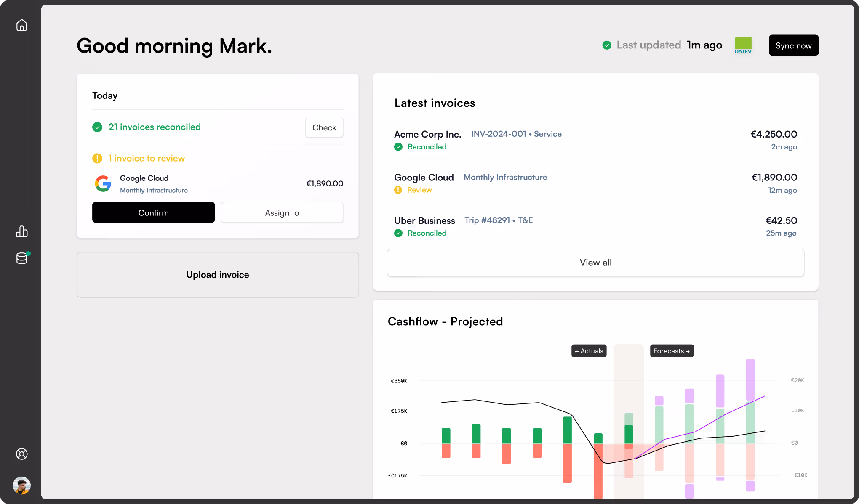
Task: Click the Google Cloud logo in the review card
Action: point(103,183)
